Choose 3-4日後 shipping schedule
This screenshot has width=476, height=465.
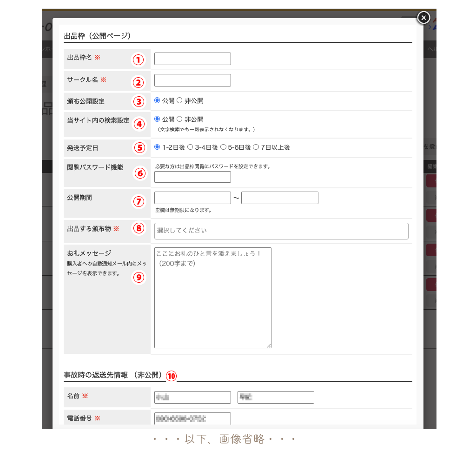(x=190, y=147)
